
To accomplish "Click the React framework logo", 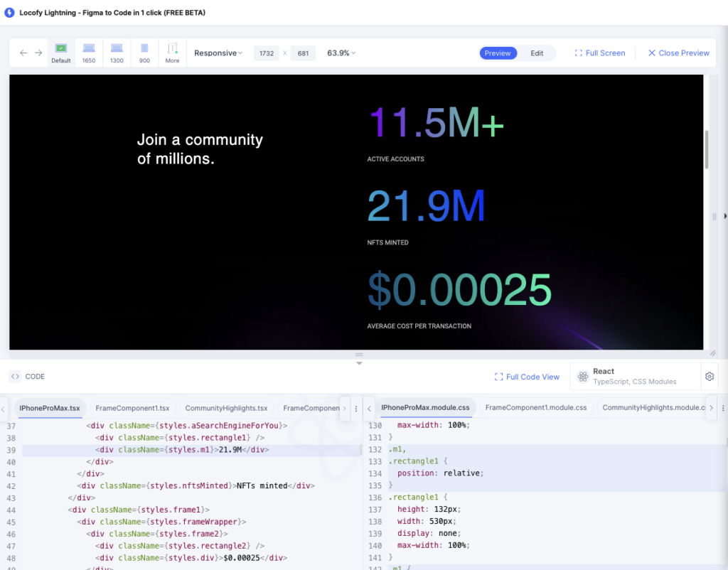I will [x=583, y=375].
